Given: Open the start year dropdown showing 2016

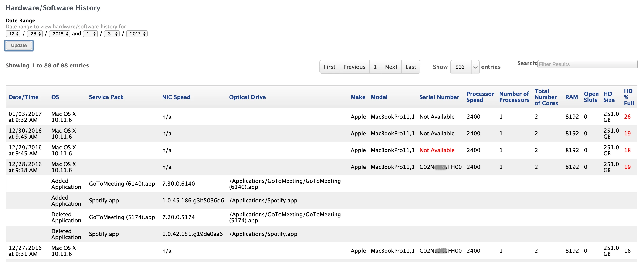Looking at the screenshot, I should [x=60, y=34].
